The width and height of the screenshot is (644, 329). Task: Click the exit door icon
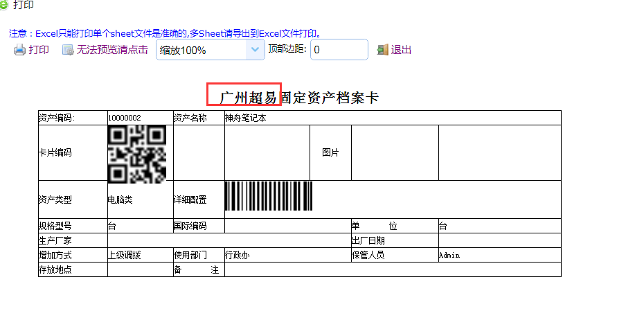click(x=382, y=50)
